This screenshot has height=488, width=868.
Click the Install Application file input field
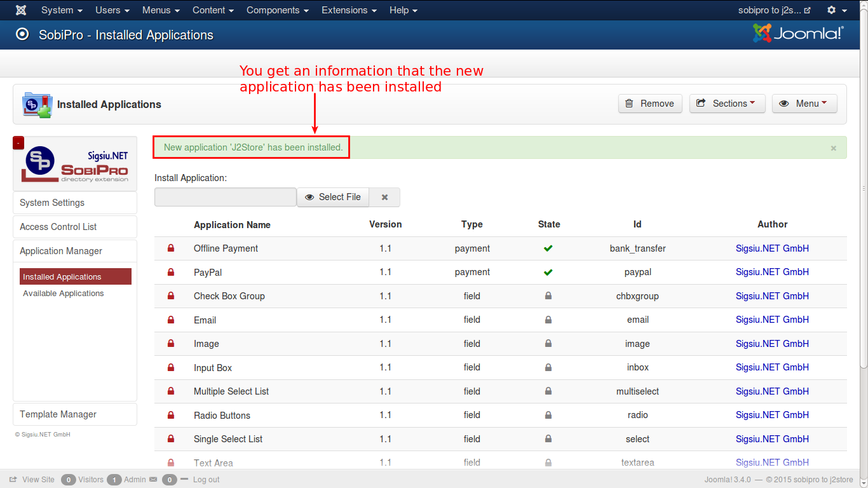(226, 197)
